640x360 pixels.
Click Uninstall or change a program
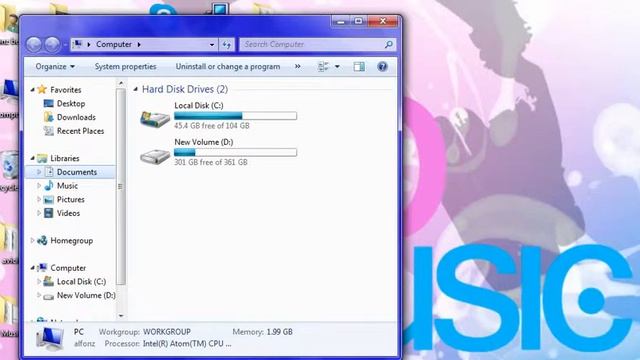click(228, 67)
